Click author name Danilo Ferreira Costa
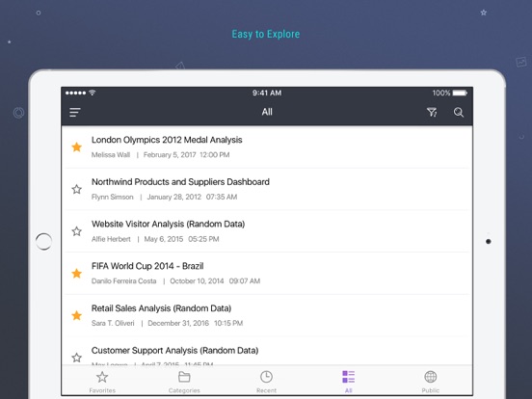 123,281
